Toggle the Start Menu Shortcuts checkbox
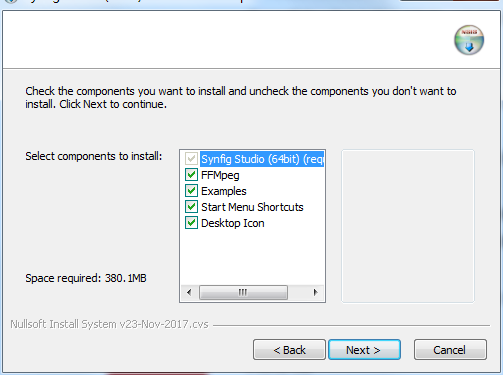The image size is (503, 375). 191,207
